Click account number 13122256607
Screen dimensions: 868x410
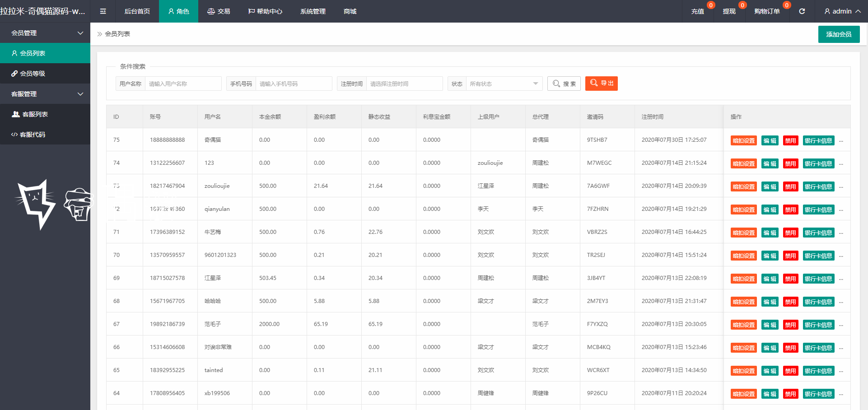[x=167, y=163]
